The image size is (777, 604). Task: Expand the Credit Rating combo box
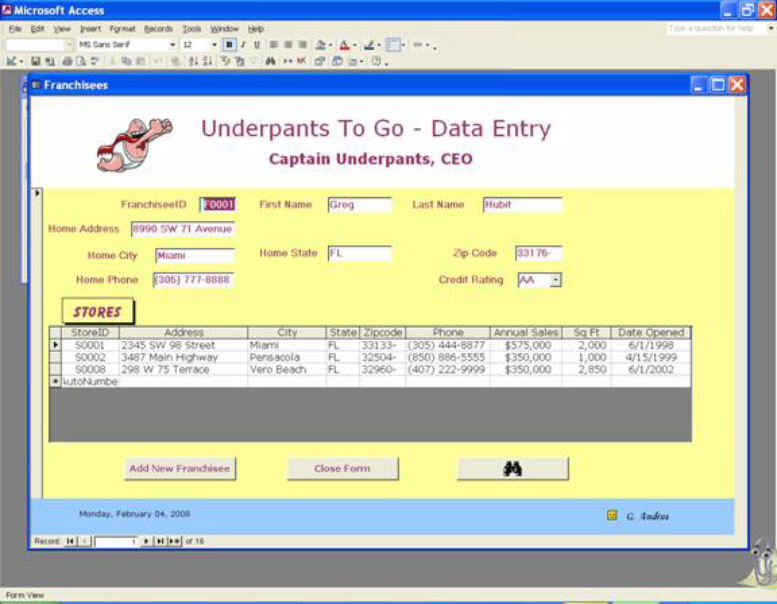(556, 280)
